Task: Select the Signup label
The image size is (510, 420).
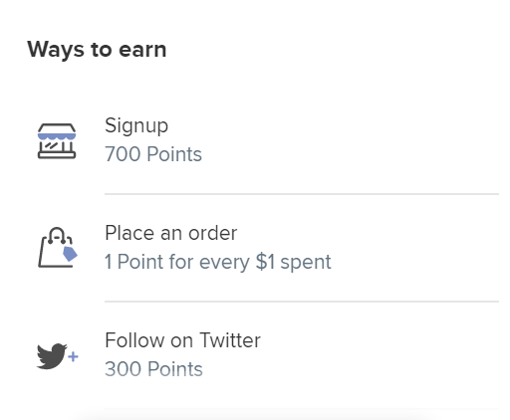Action: (136, 126)
